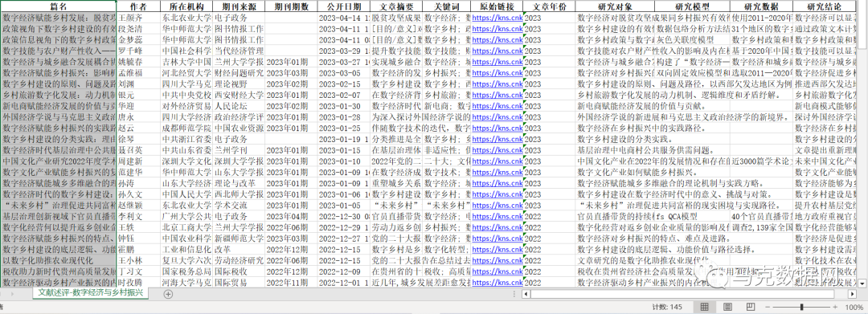This screenshot has height=314, width=868.
Task: Select the 篇名 header cell
Action: (58, 6)
